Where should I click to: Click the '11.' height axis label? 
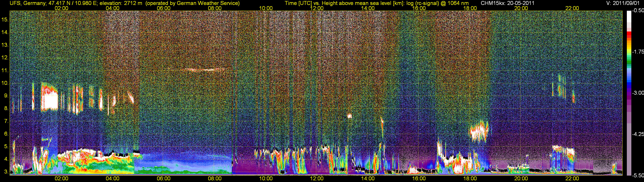(x=5, y=71)
